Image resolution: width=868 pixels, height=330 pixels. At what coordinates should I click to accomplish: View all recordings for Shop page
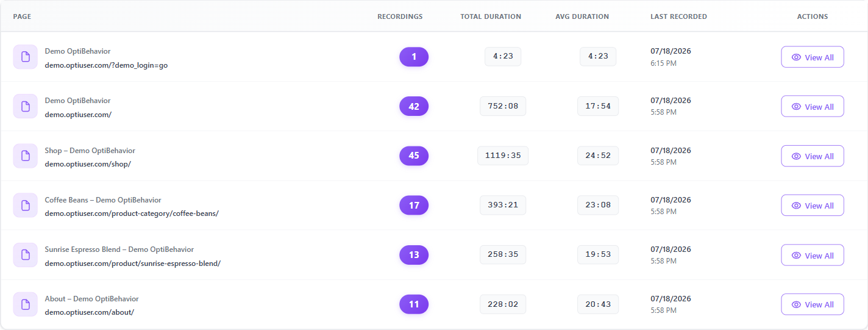point(813,156)
